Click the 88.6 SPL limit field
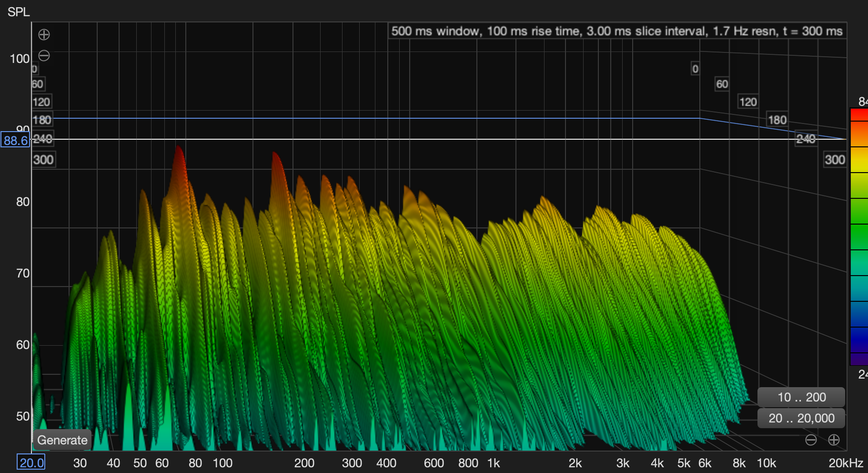 point(15,140)
